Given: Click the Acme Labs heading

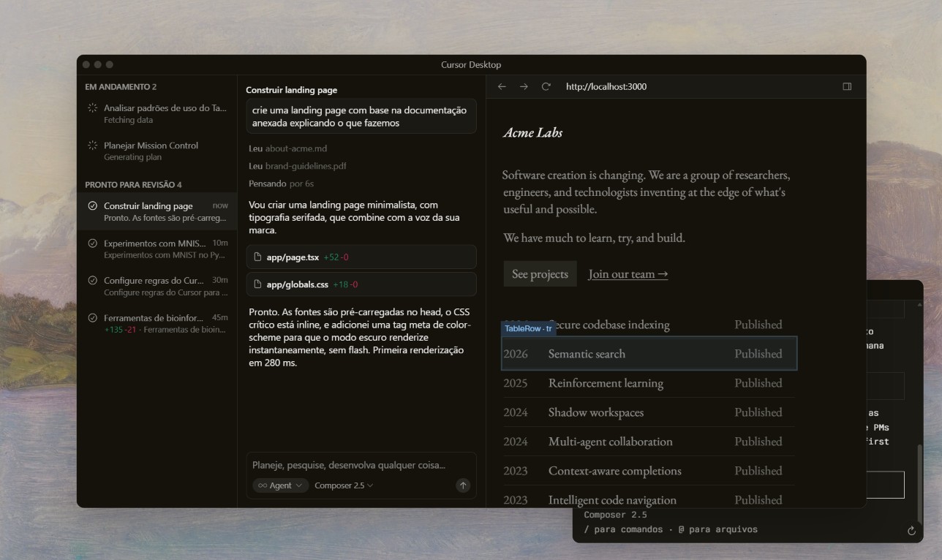Looking at the screenshot, I should pos(533,133).
